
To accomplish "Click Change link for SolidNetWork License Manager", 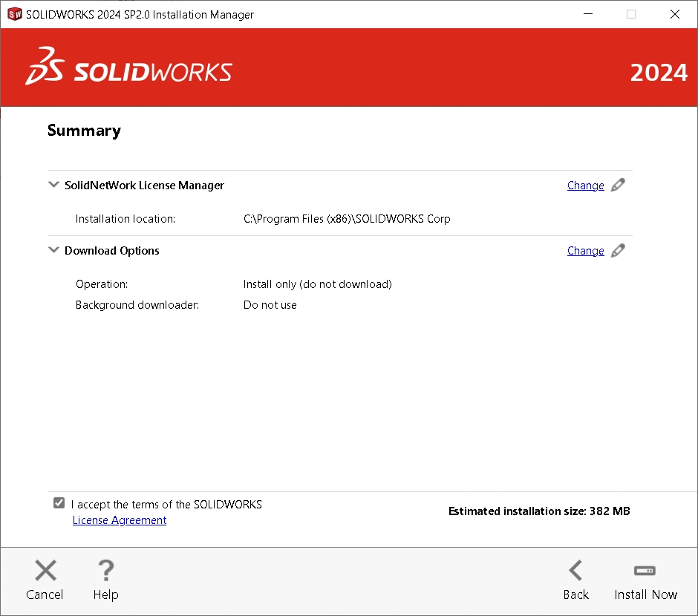I will 585,186.
